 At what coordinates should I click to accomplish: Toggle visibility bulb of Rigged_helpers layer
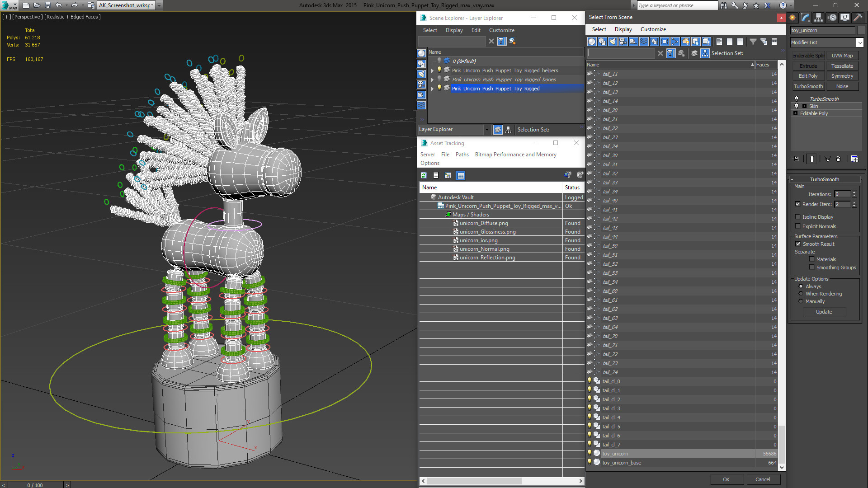pyautogui.click(x=439, y=70)
